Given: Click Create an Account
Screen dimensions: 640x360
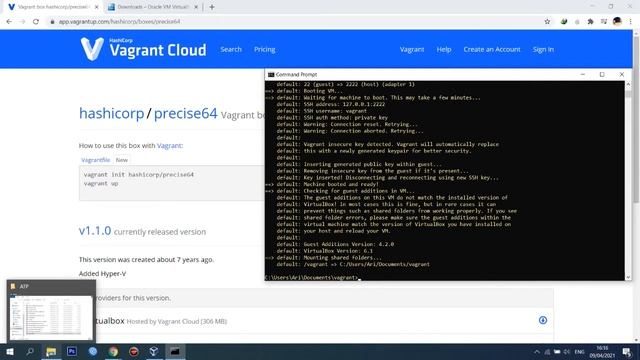Looking at the screenshot, I should point(492,49).
